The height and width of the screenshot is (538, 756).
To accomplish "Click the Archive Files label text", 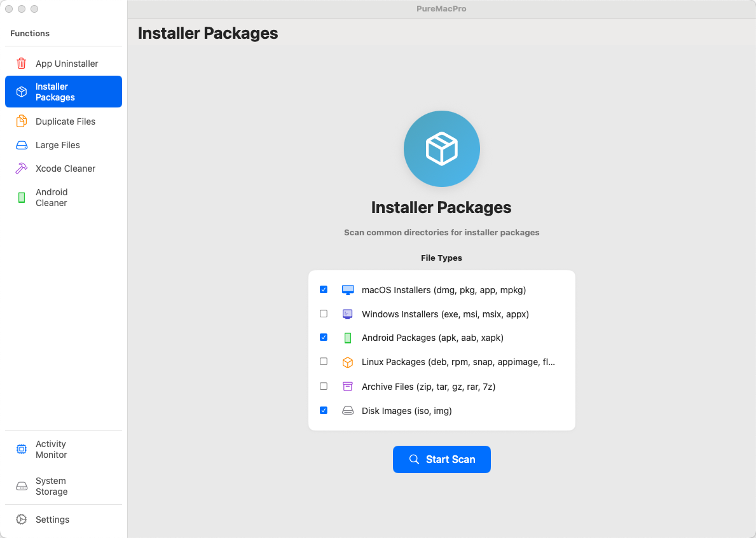I will point(428,387).
